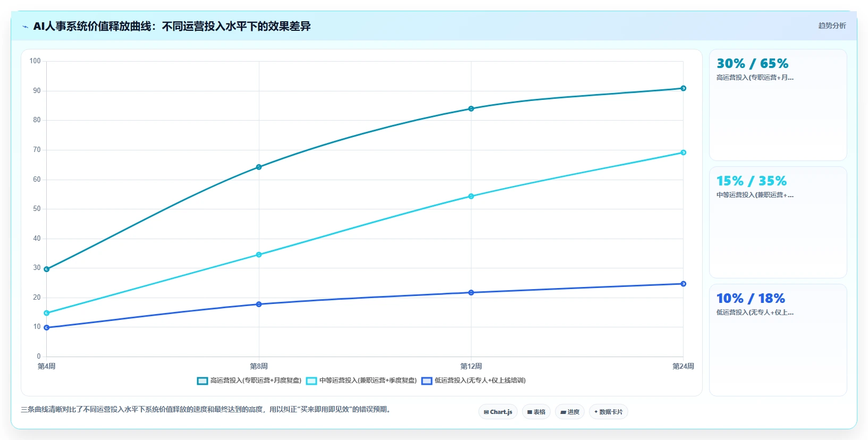The image size is (868, 440).
Task: Hide the 低运营投入(无专人+仅上线培训) series label
Action: click(480, 380)
